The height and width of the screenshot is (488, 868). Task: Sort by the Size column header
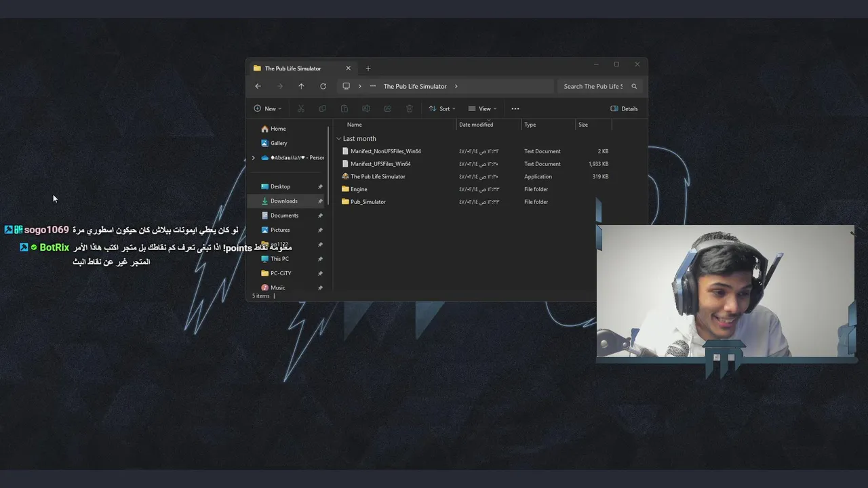coord(583,125)
